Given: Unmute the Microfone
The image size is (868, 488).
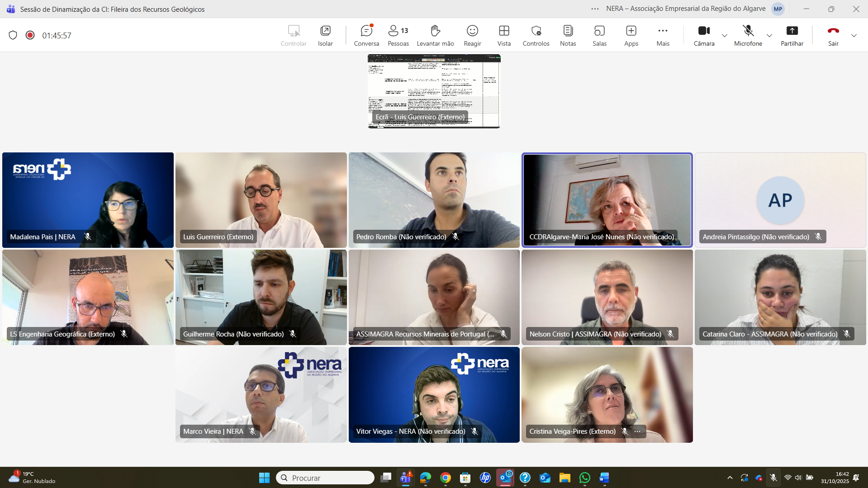Looking at the screenshot, I should (748, 35).
